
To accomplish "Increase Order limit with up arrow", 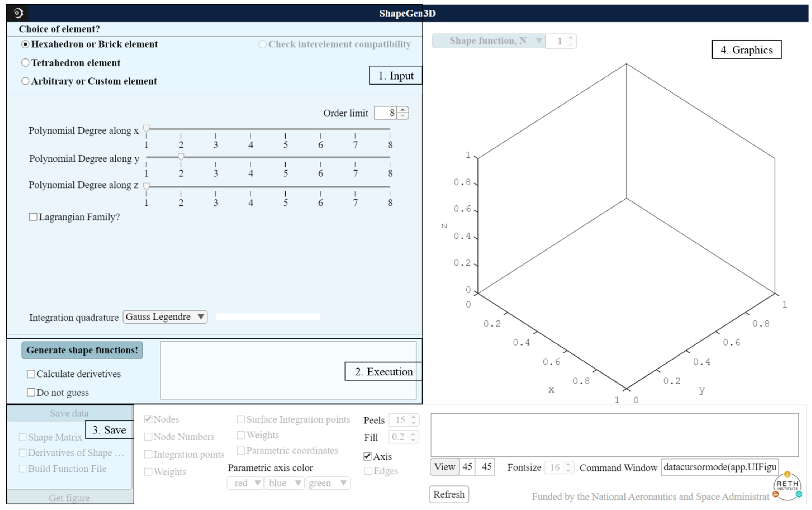I will [402, 110].
